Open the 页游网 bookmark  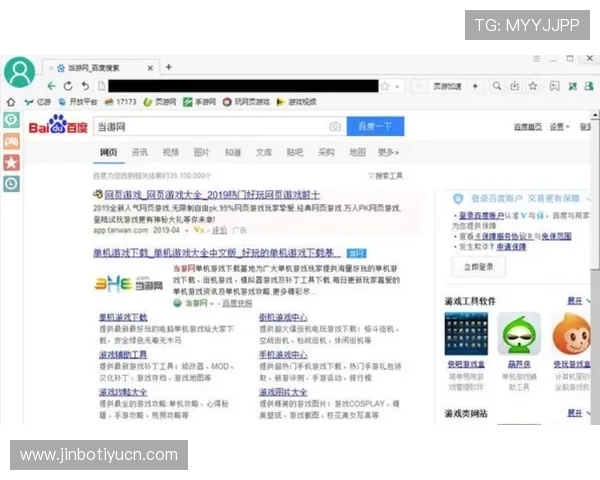pos(160,102)
